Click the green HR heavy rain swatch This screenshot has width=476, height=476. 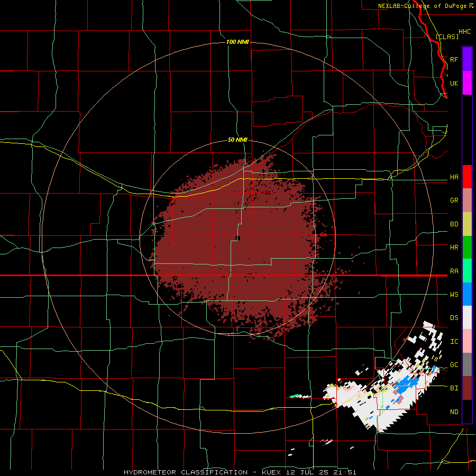[467, 248]
